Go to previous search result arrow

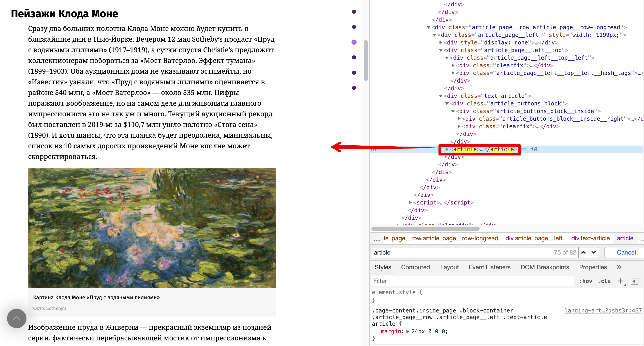tap(583, 253)
